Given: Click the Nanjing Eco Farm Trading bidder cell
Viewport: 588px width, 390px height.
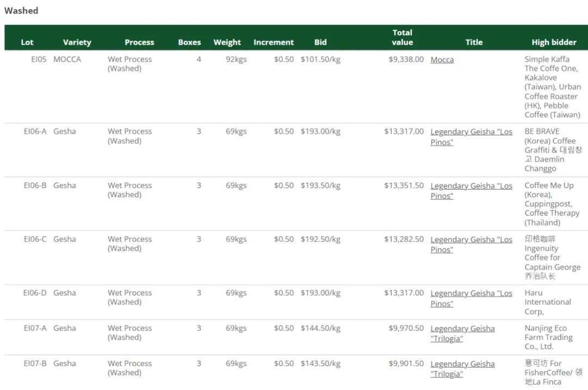Looking at the screenshot, I should point(549,337).
